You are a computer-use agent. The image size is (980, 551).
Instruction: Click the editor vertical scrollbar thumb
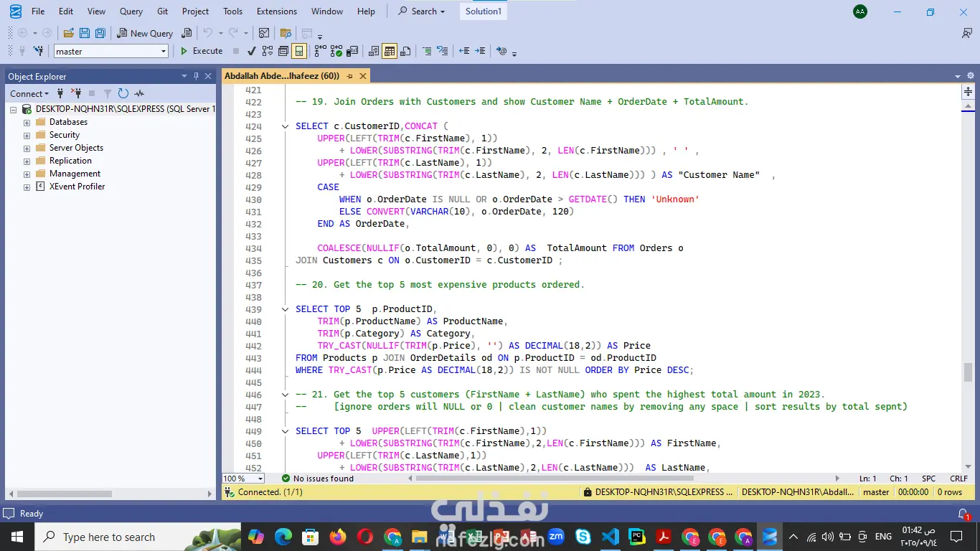pos(968,372)
